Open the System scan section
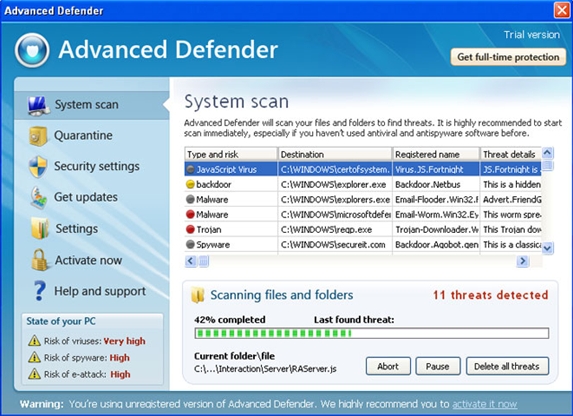The image size is (573, 416). [91, 105]
